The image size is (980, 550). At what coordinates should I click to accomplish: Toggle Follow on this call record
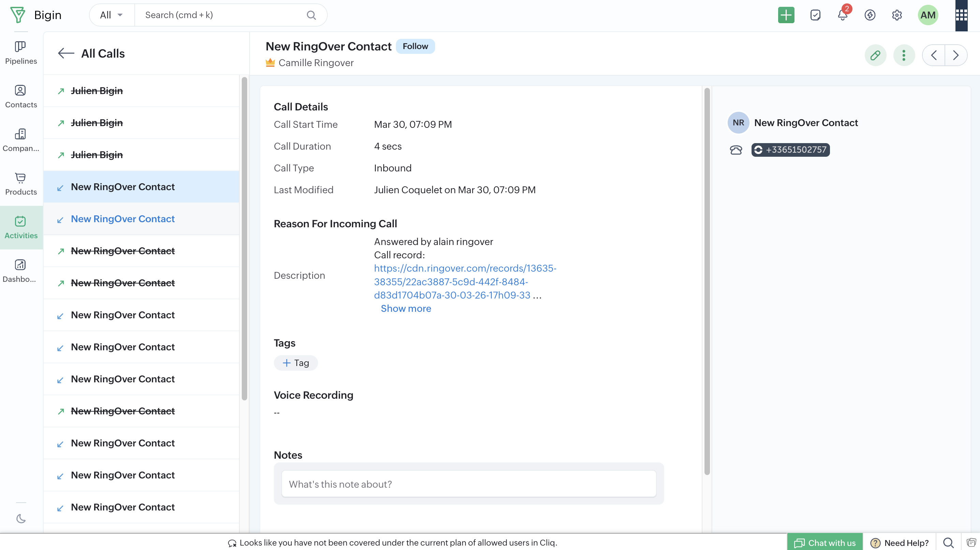pos(415,46)
